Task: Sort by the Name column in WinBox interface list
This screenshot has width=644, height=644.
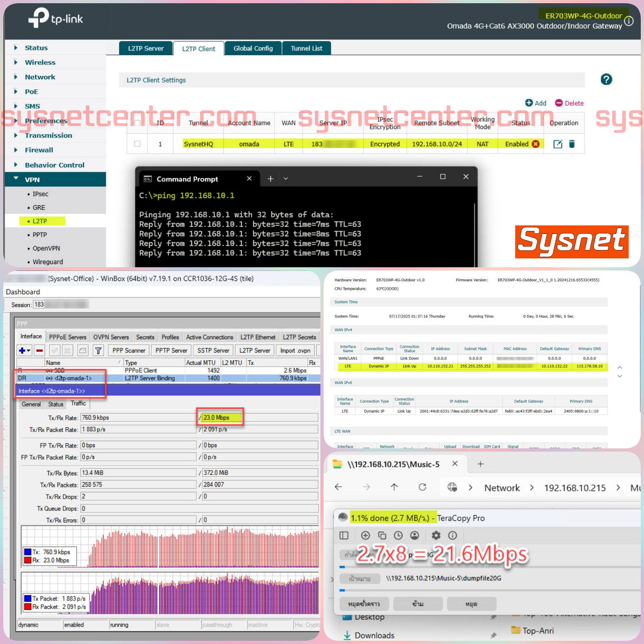Action: [x=84, y=363]
